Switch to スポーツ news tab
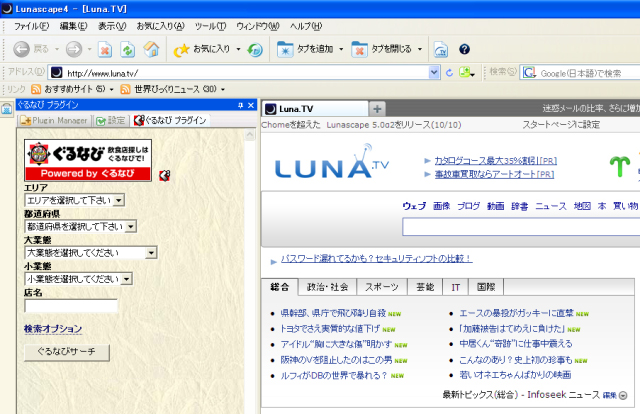The width and height of the screenshot is (640, 414). (382, 287)
